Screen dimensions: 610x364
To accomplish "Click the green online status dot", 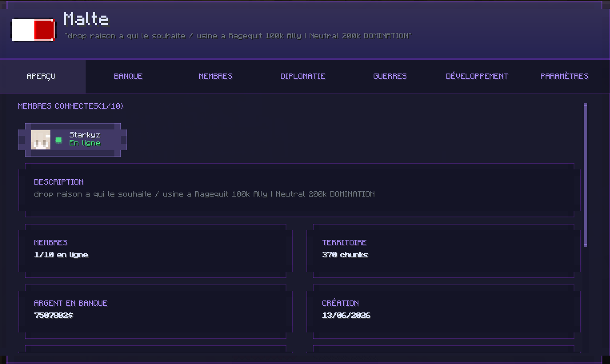I will (x=59, y=140).
